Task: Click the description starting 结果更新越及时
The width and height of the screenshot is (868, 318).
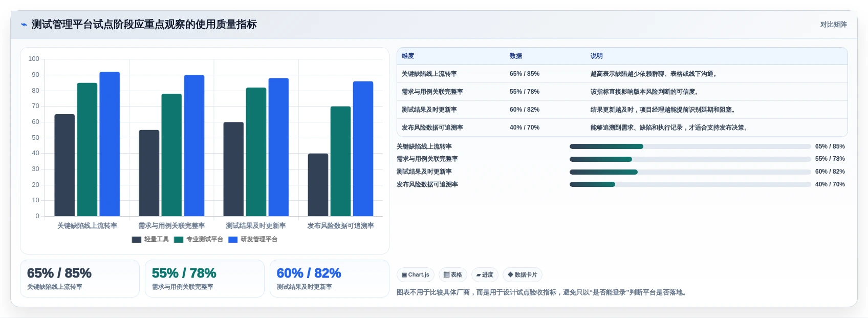Action: coord(664,110)
